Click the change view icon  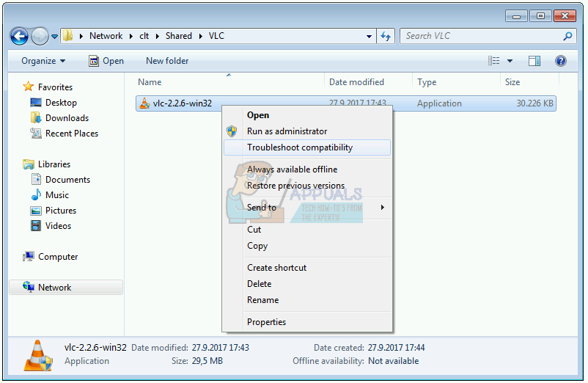493,61
